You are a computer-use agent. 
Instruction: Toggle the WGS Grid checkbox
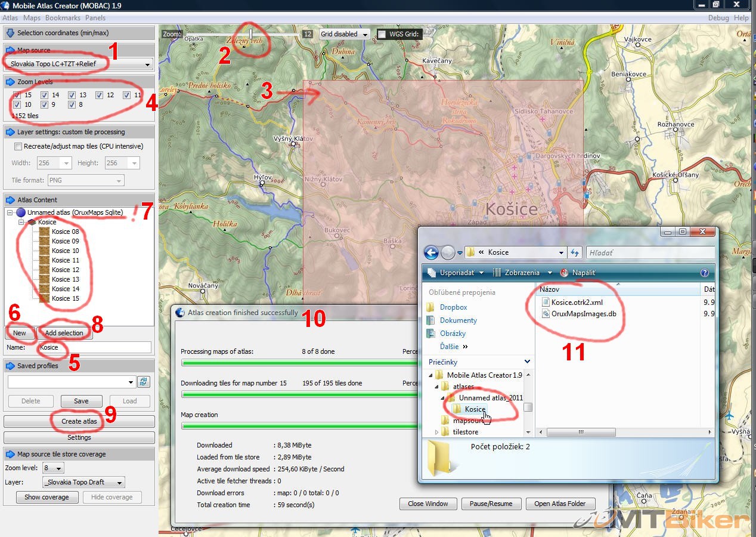tap(382, 35)
